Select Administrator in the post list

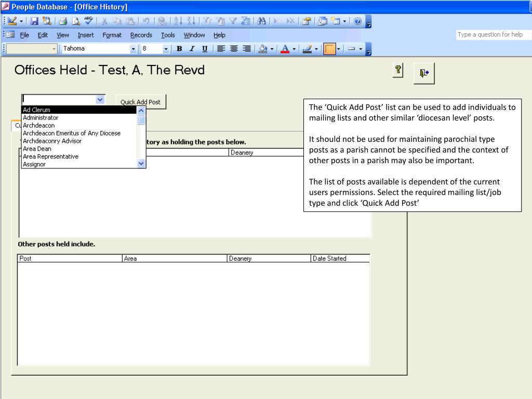coord(79,118)
